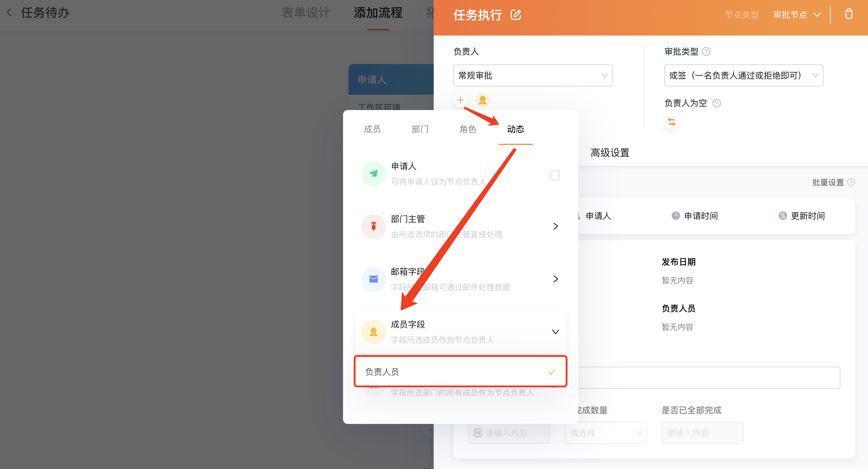This screenshot has width=868, height=469.
Task: Click the 暂无内容 text under 发布日期
Action: [677, 280]
